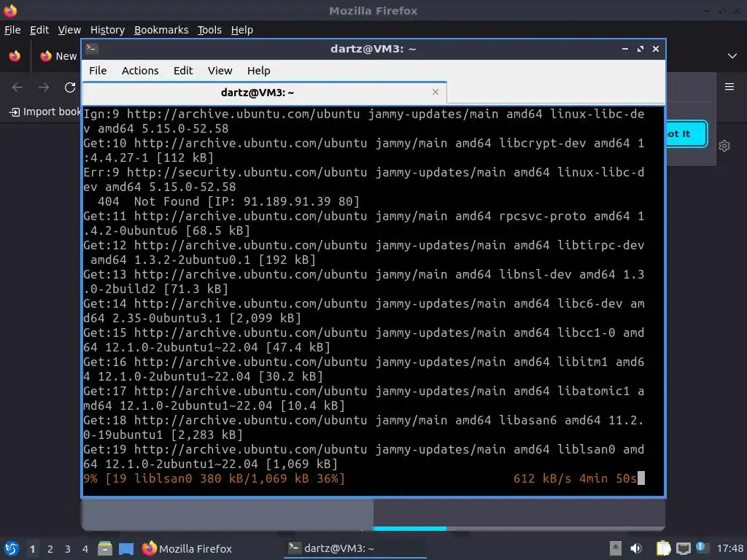Open Firefox Help menu
The height and width of the screenshot is (560, 747).
point(241,30)
